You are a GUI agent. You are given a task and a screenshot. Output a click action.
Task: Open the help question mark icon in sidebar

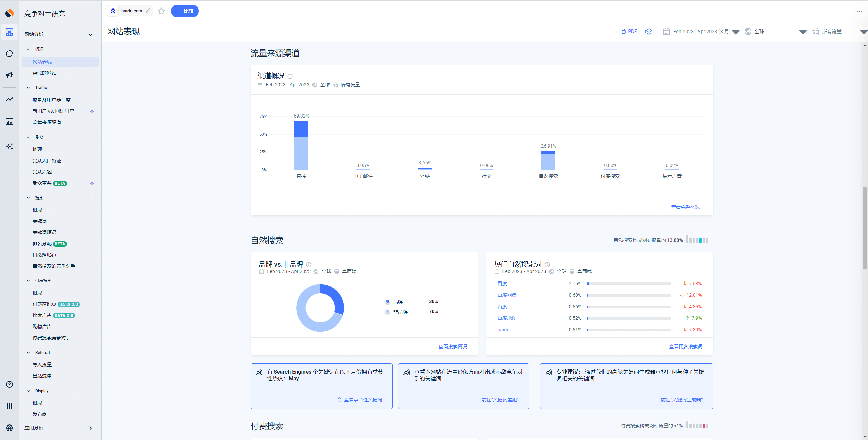(9, 384)
